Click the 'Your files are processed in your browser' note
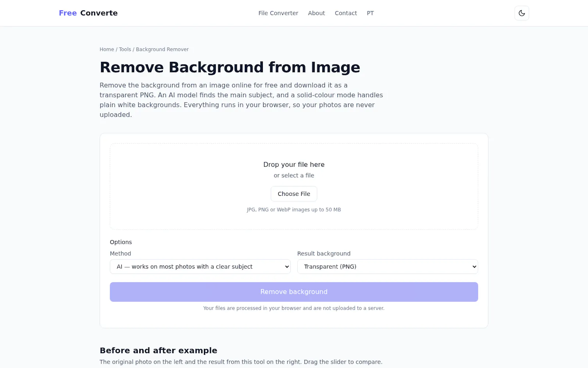588x368 pixels. (294, 308)
